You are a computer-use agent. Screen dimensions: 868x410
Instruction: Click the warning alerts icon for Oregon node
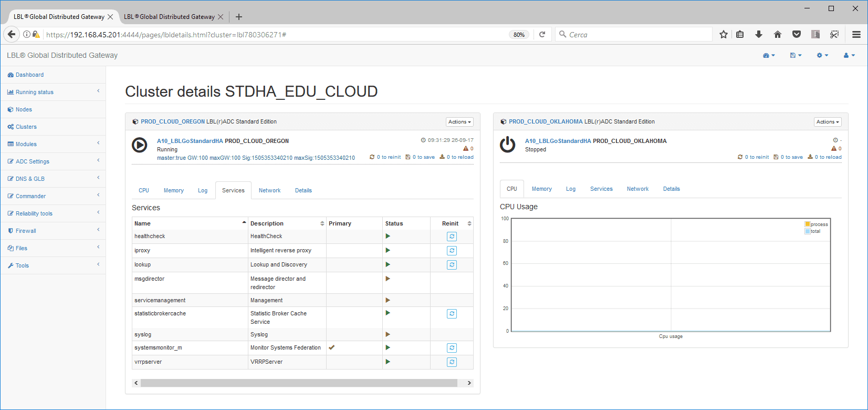click(x=466, y=149)
